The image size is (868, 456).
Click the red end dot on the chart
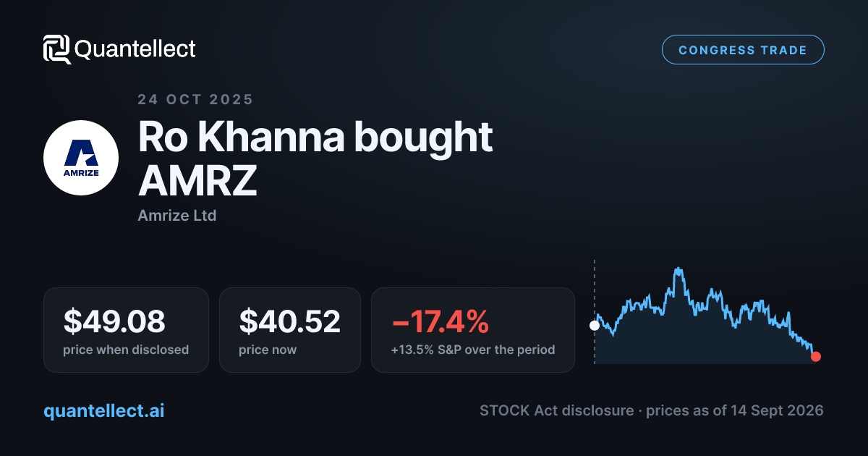tap(816, 356)
